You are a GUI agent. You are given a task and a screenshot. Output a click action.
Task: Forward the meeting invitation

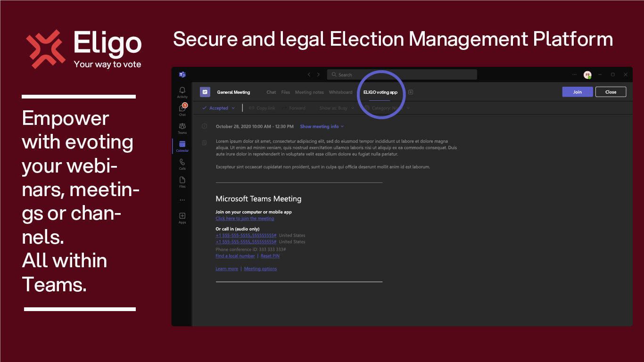click(294, 108)
